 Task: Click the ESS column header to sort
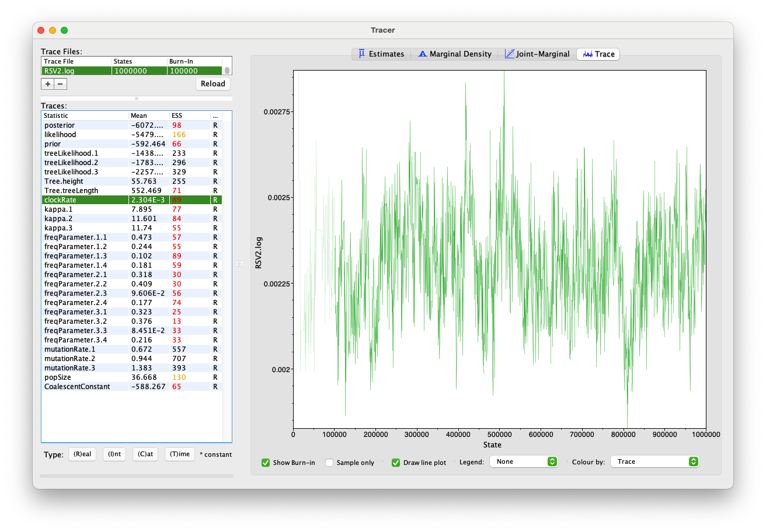click(190, 116)
